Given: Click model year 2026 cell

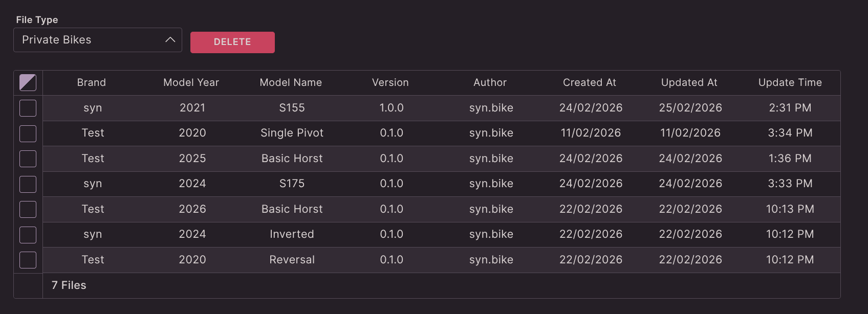Looking at the screenshot, I should click(x=192, y=209).
